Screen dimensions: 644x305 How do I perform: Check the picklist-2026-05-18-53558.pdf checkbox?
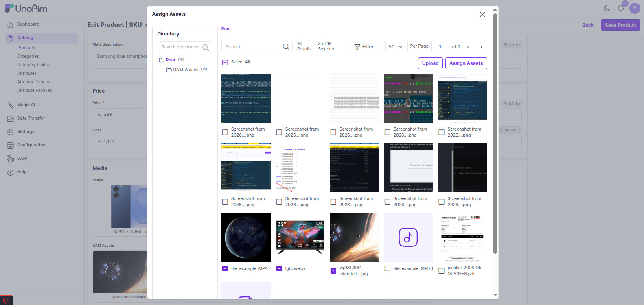click(441, 271)
